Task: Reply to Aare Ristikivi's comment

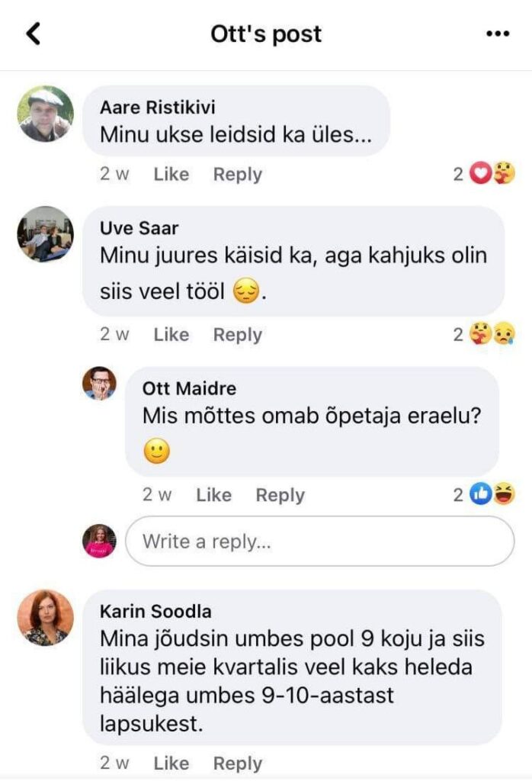Action: tap(237, 175)
